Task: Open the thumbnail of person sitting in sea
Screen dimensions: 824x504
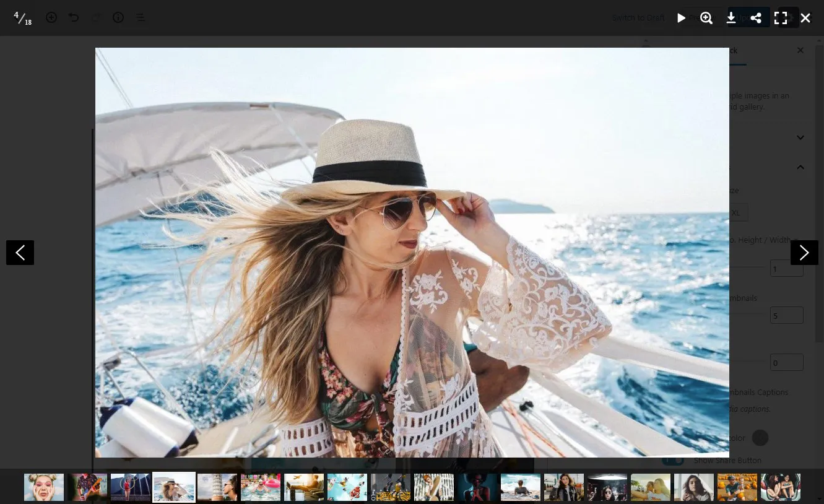Action: [521, 487]
